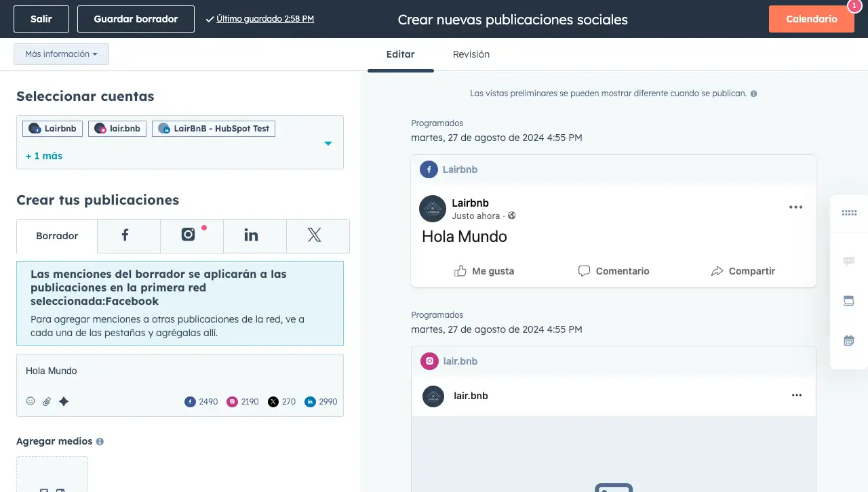Click the Salir button
The width and height of the screenshot is (868, 492).
coord(41,19)
